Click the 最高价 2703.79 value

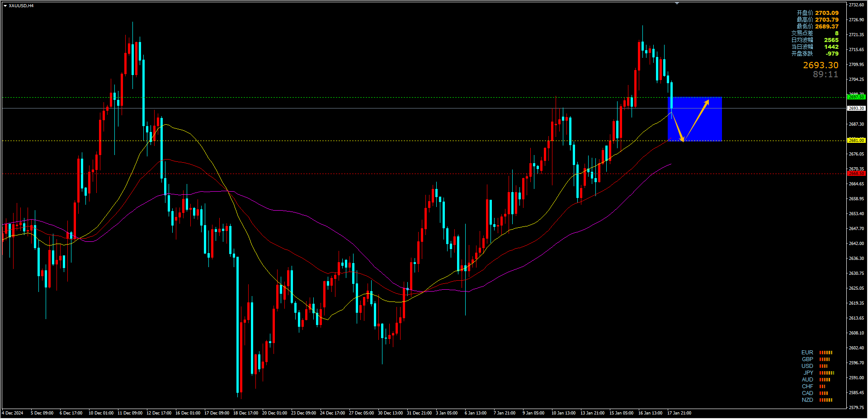[x=827, y=20]
